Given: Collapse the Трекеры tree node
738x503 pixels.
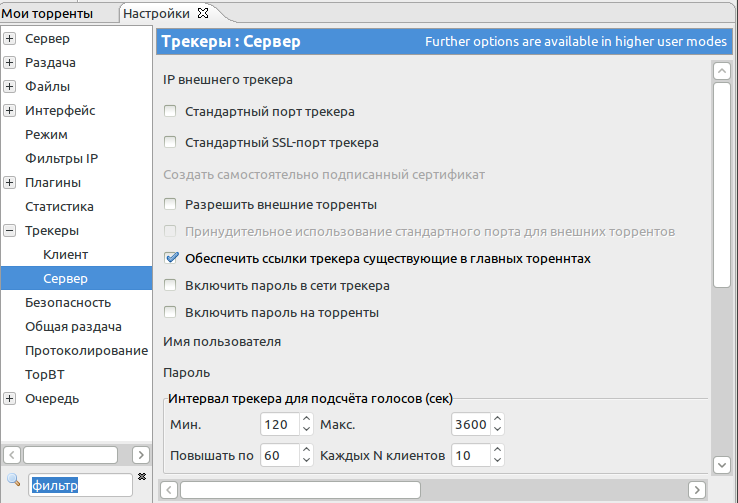Looking at the screenshot, I should pyautogui.click(x=9, y=231).
